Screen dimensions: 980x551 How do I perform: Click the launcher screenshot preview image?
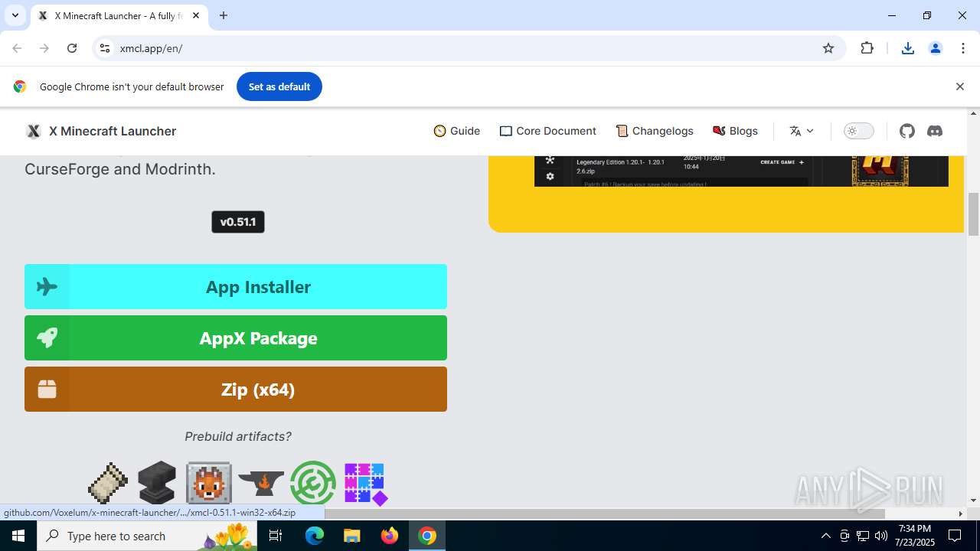point(741,171)
